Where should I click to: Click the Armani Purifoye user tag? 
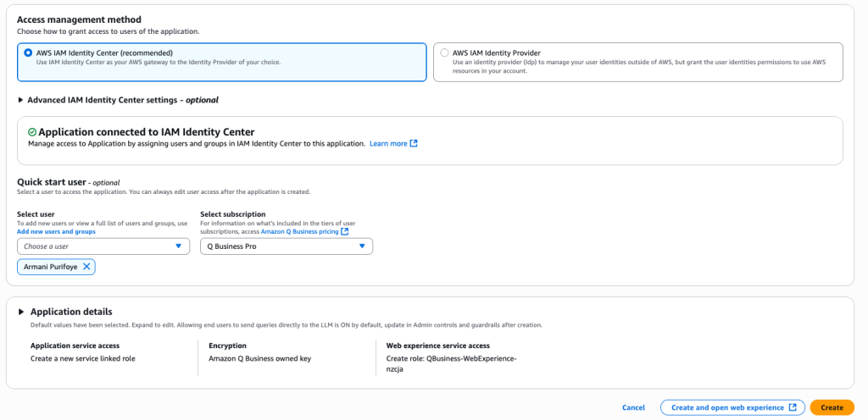pyautogui.click(x=57, y=267)
